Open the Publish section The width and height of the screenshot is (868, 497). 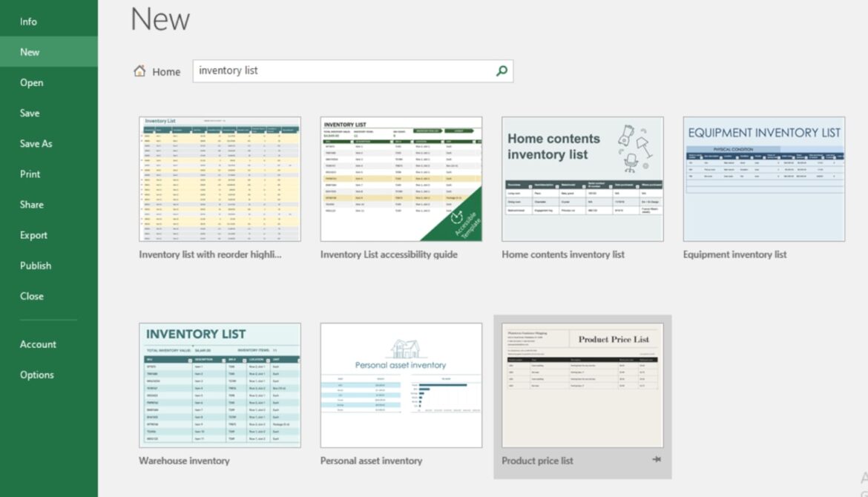tap(35, 266)
